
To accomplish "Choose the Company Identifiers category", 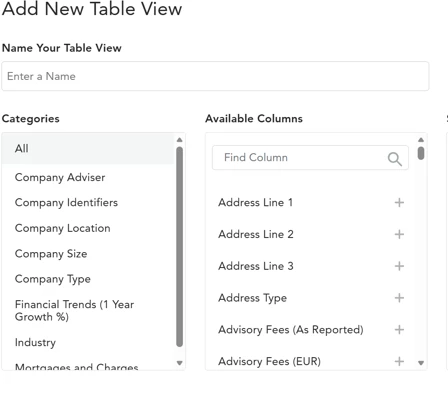I will 88,203.
